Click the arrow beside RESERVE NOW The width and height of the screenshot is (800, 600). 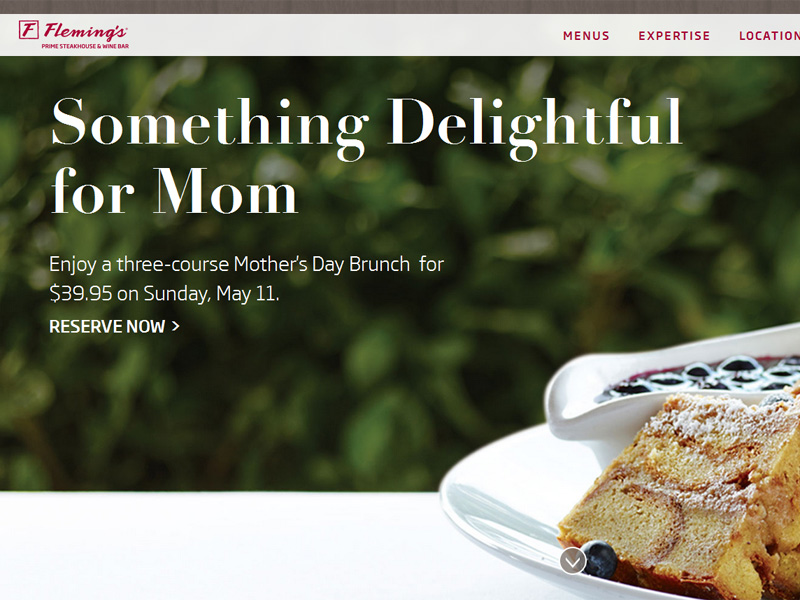[x=175, y=326]
